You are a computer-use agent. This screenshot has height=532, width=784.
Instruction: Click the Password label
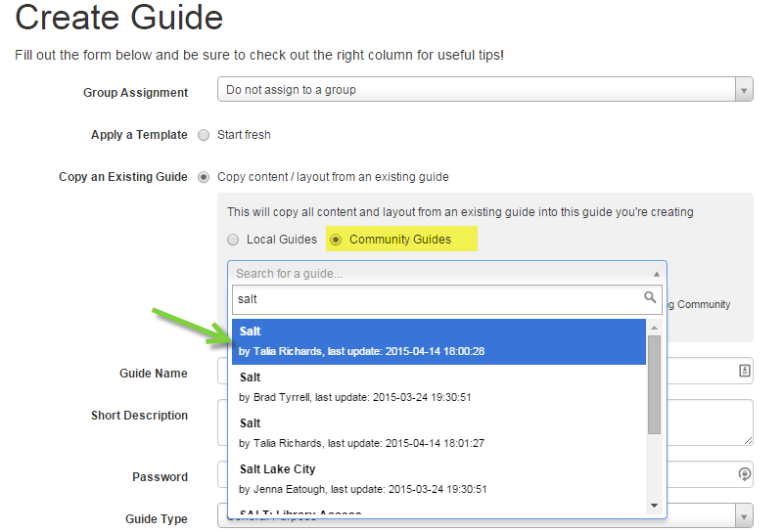160,477
